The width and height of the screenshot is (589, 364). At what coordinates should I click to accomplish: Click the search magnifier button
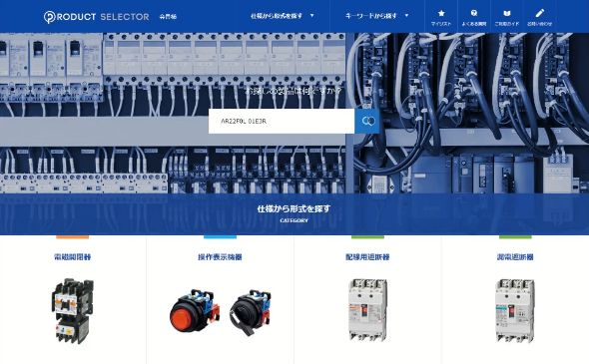(368, 121)
